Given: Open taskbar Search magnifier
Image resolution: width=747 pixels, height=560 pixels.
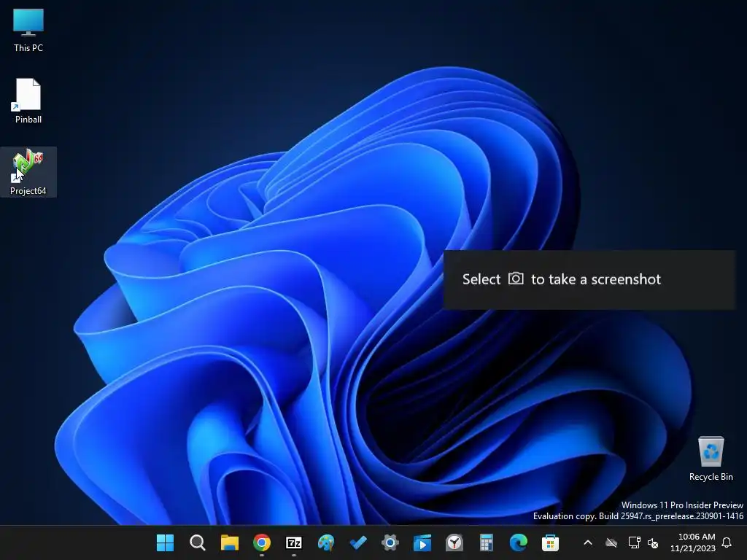Looking at the screenshot, I should coord(197,542).
